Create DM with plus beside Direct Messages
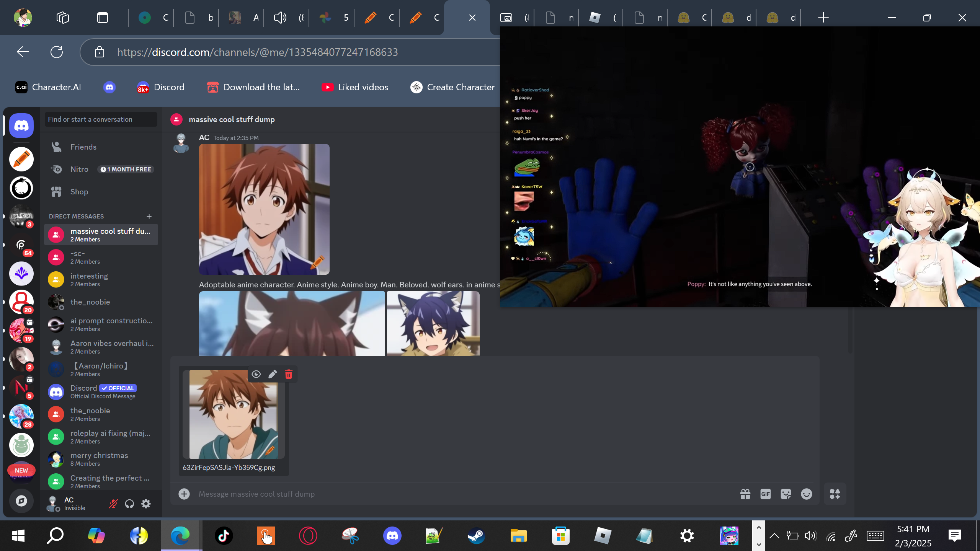Viewport: 980px width, 551px height. coord(149,216)
